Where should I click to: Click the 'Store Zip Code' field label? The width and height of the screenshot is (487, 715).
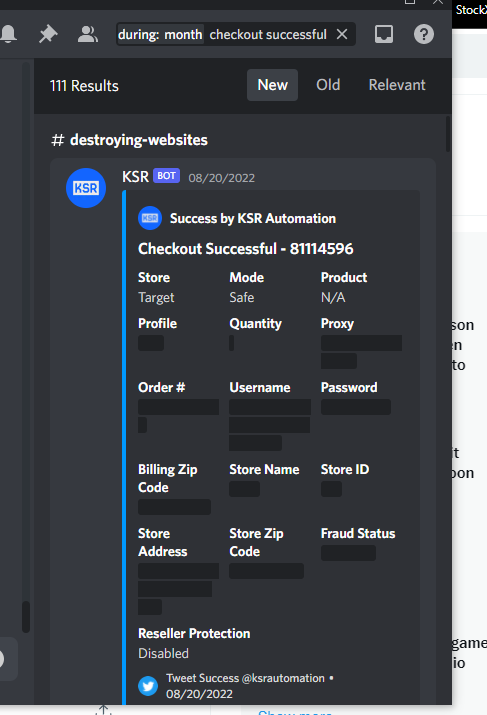click(256, 542)
